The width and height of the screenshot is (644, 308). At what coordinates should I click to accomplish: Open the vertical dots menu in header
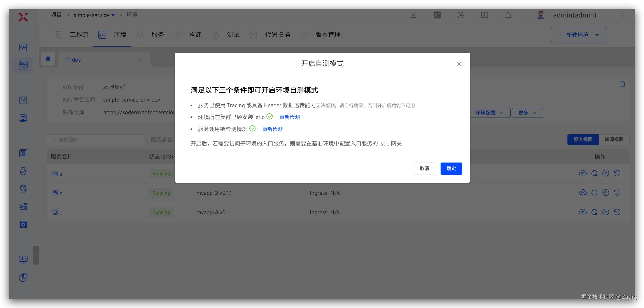[x=623, y=15]
